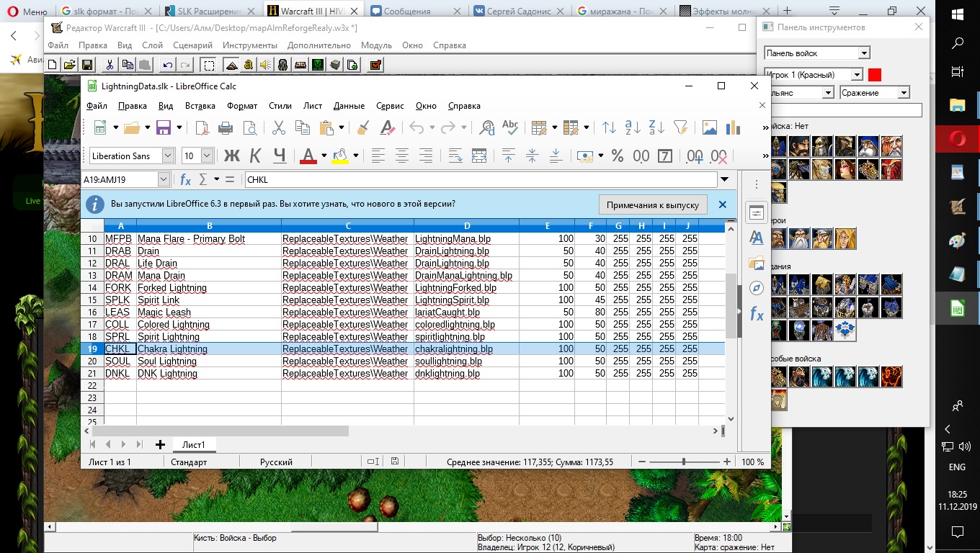Toggle underline formatting (Ч)
Screen dimensions: 980x553
click(280, 156)
